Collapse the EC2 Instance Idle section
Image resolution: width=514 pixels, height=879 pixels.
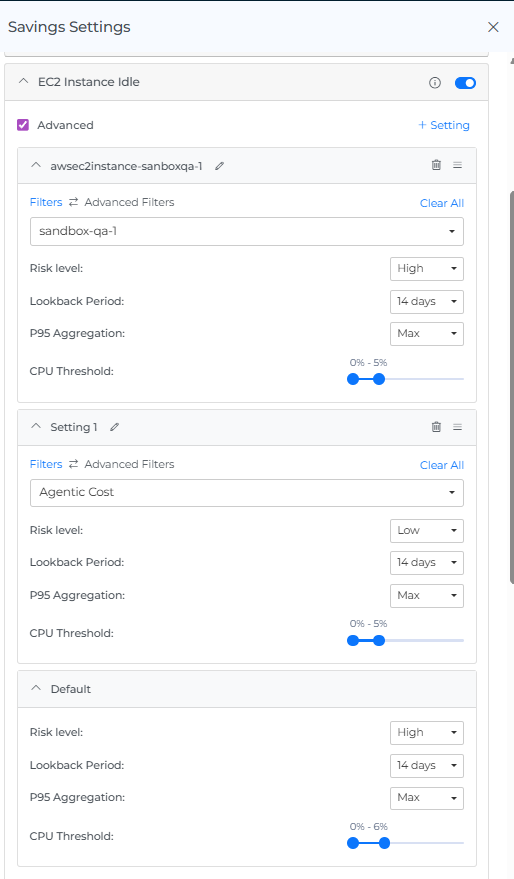pyautogui.click(x=23, y=82)
